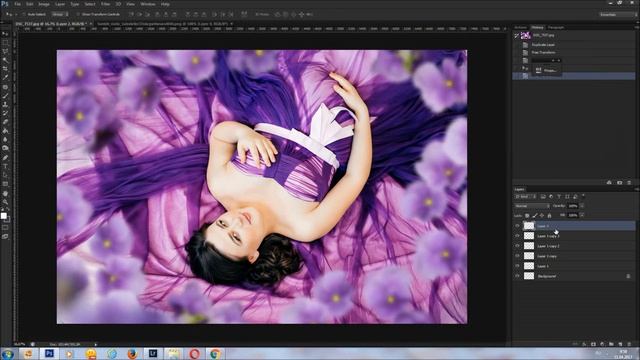
Task: Open Layers panel flyout menu
Action: [636, 189]
